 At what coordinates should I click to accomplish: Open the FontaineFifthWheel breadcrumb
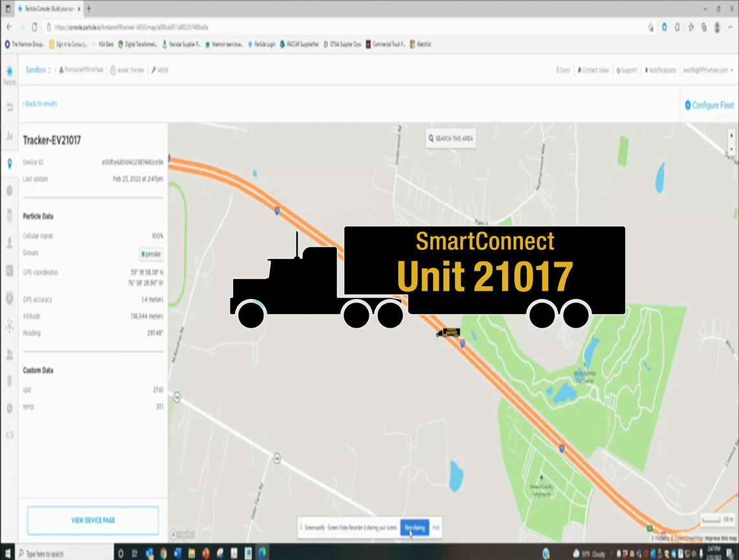81,70
